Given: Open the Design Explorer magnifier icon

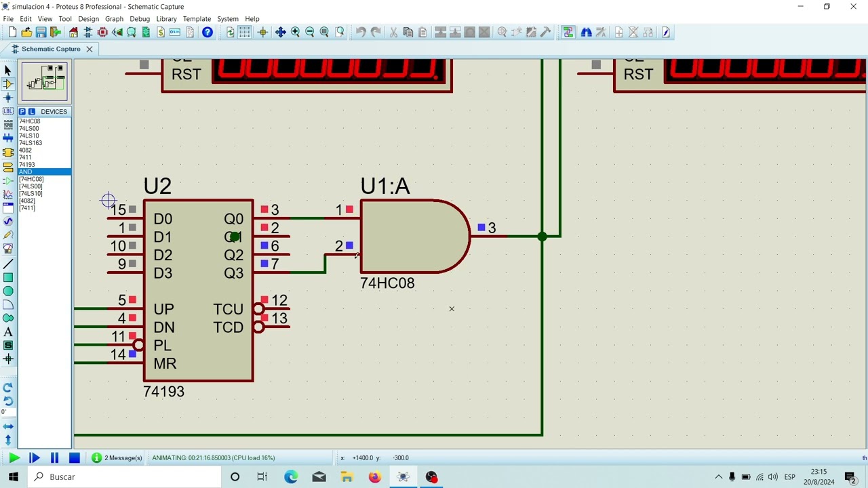Looking at the screenshot, I should (x=132, y=32).
